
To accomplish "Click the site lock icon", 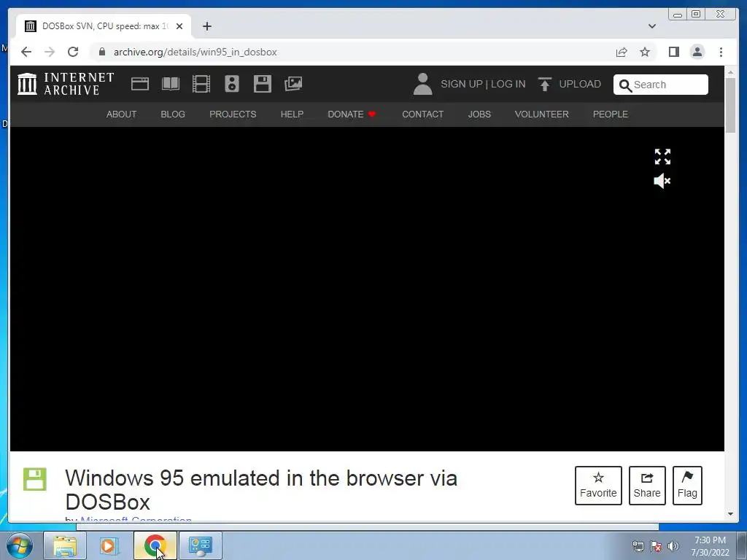I will click(101, 52).
